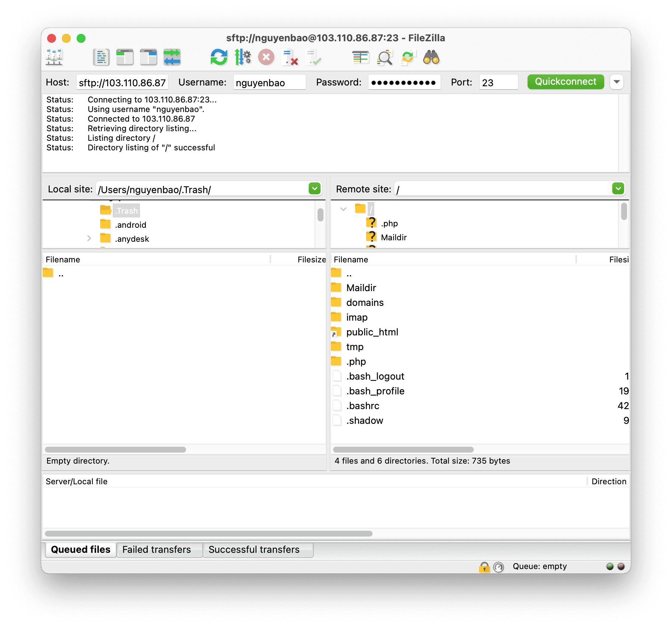Image resolution: width=672 pixels, height=628 pixels.
Task: Switch to the Failed transfers tab
Action: (x=159, y=549)
